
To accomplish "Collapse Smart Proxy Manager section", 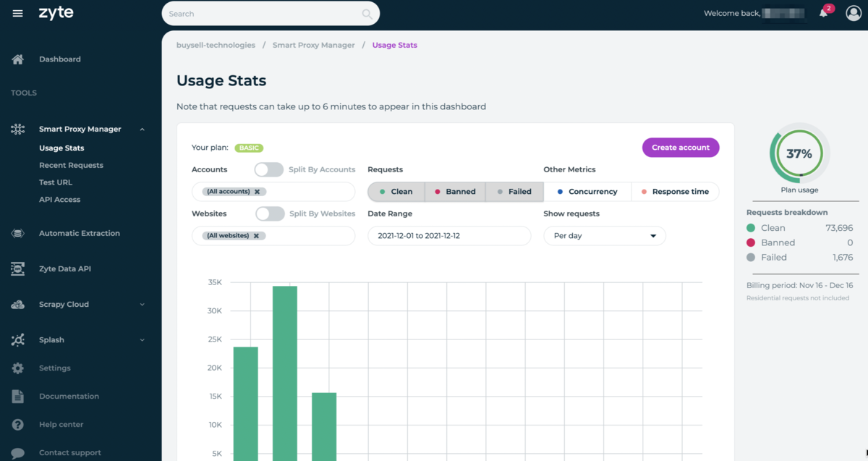I will (x=142, y=130).
